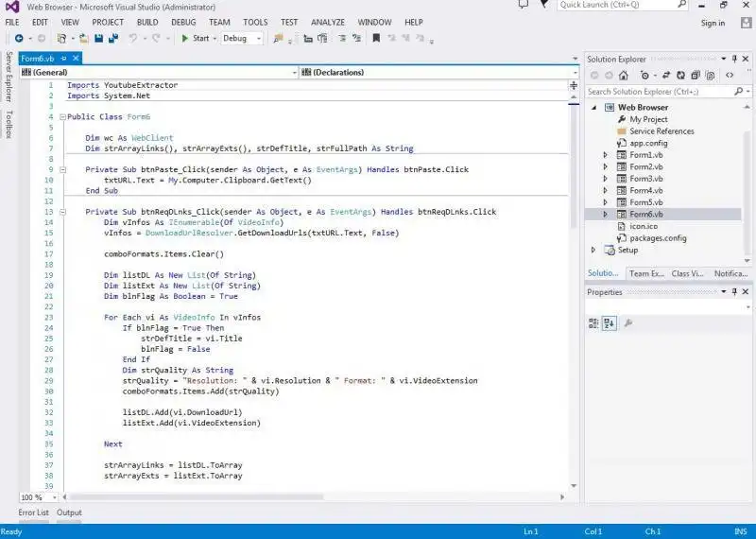Viewport: 756px width, 539px height.
Task: Switch to the Class View tab
Action: pyautogui.click(x=688, y=273)
